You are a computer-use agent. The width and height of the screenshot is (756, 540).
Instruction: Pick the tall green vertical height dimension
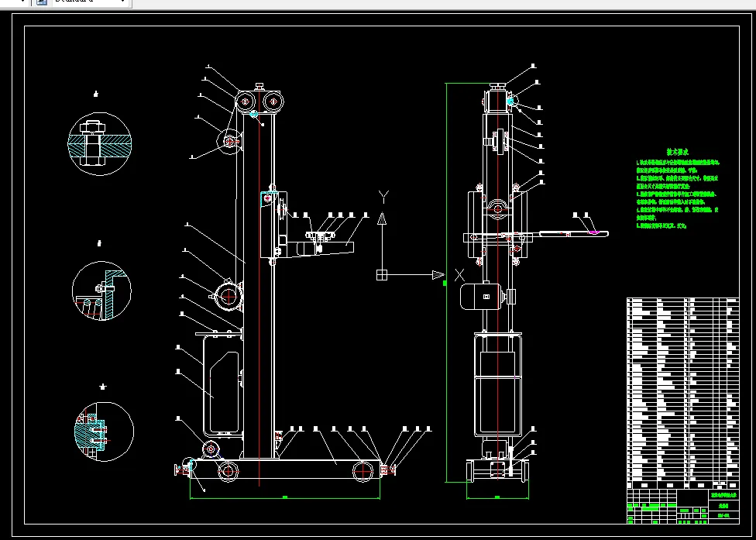[x=445, y=283]
